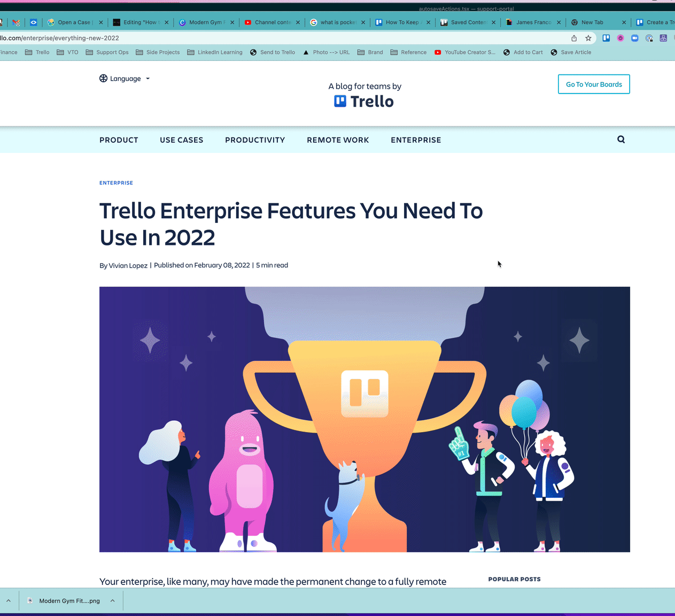Switch to the 'How To Keep' Trello tab

click(402, 22)
